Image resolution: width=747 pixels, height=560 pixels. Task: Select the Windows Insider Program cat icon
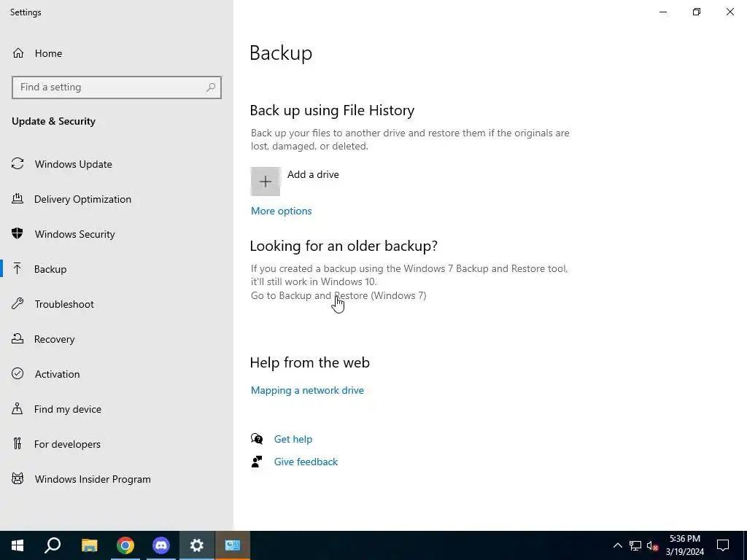[x=18, y=478]
